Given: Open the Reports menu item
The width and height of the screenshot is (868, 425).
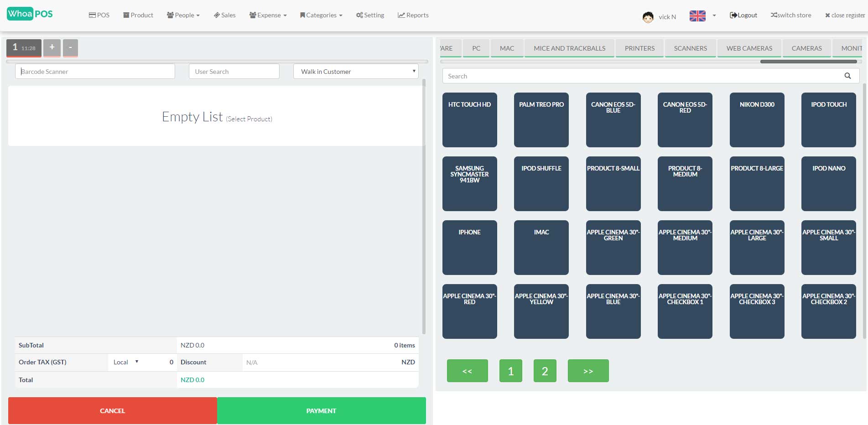Looking at the screenshot, I should click(413, 15).
